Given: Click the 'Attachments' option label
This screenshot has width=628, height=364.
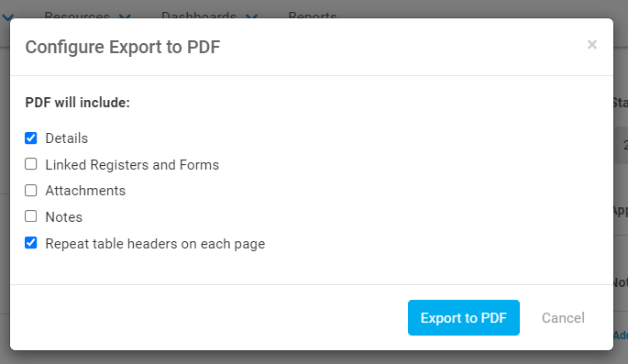Looking at the screenshot, I should click(85, 191).
